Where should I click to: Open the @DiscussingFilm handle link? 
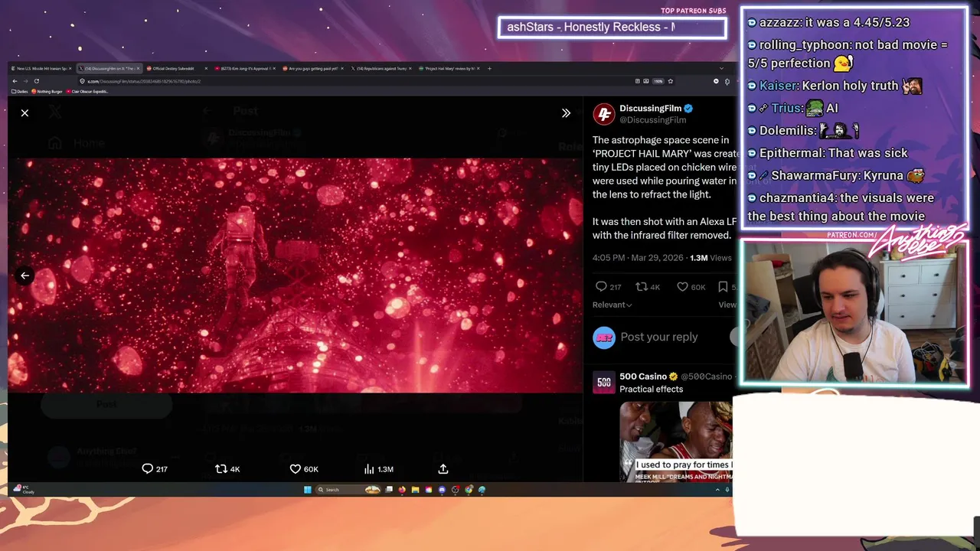pos(652,120)
